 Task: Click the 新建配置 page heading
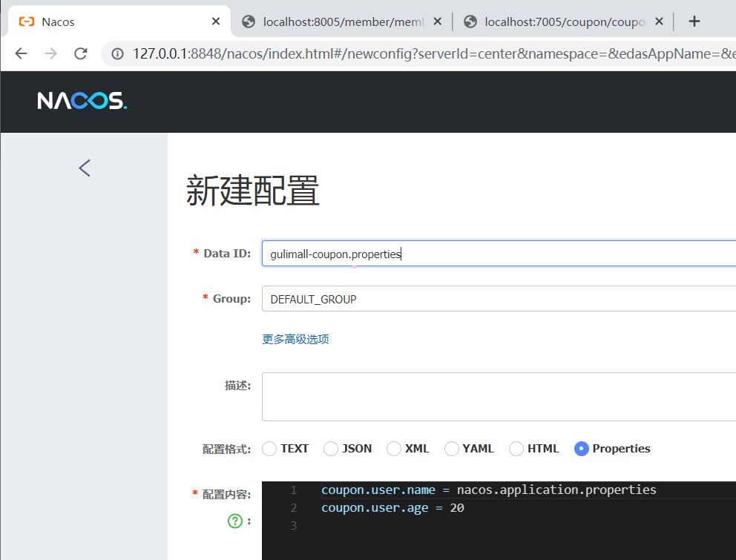(252, 190)
